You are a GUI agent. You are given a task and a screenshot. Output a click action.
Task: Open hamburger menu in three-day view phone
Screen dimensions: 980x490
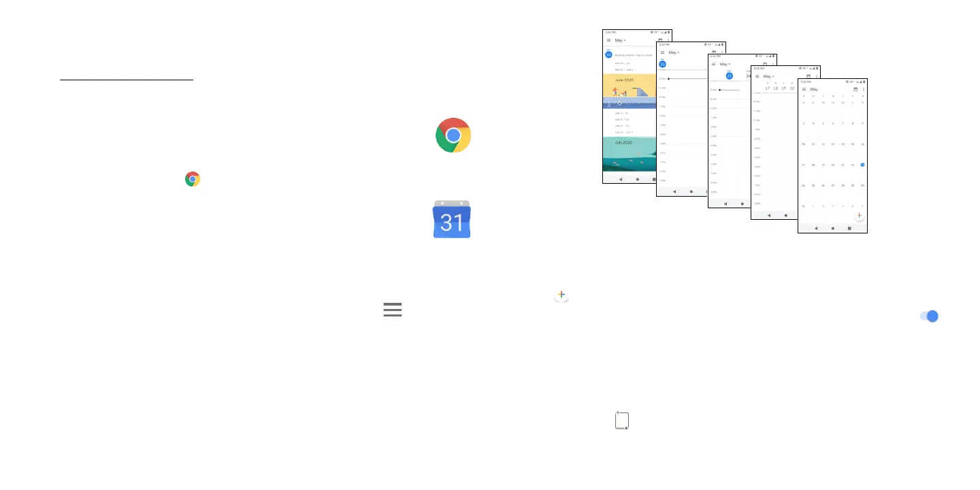tap(714, 64)
